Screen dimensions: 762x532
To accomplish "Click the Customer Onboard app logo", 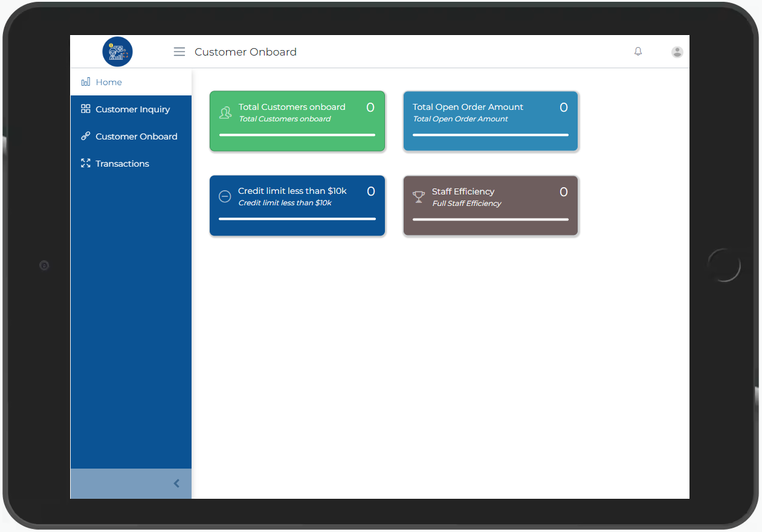I will pyautogui.click(x=117, y=52).
